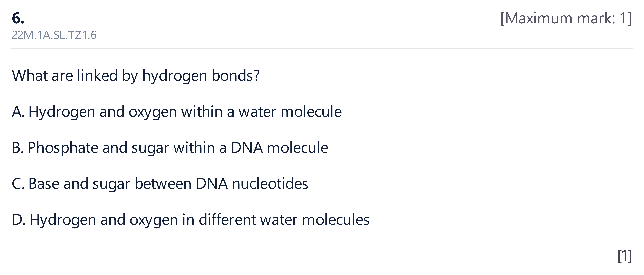Click the letter A option marker
Viewport: 644px width, 275px height.
18,112
